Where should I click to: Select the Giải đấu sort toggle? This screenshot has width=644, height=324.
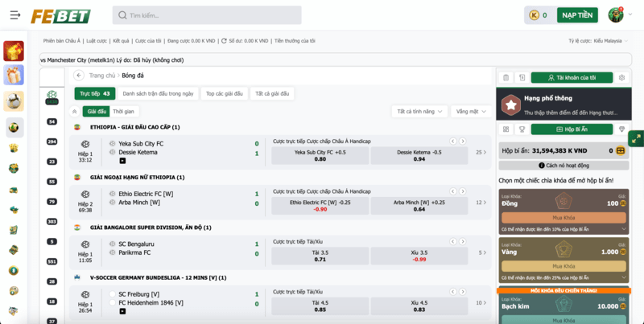click(x=97, y=112)
